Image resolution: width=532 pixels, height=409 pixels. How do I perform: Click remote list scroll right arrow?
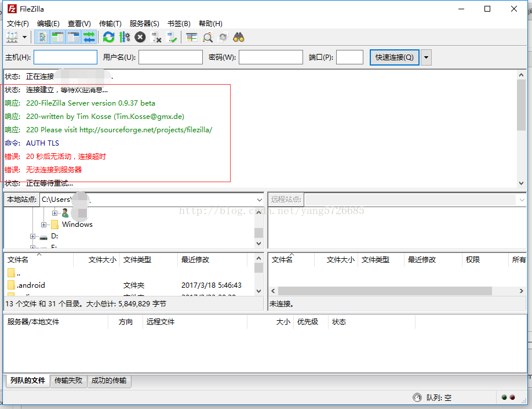click(522, 291)
